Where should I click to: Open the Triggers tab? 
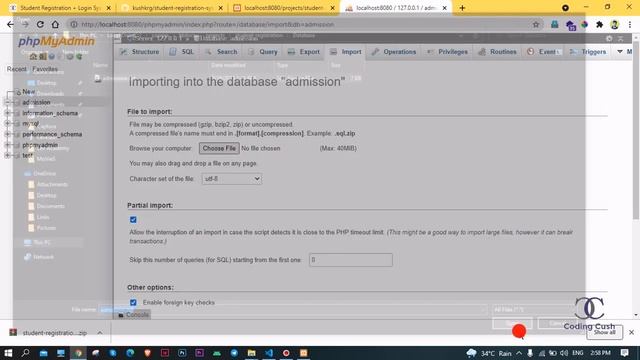click(588, 52)
